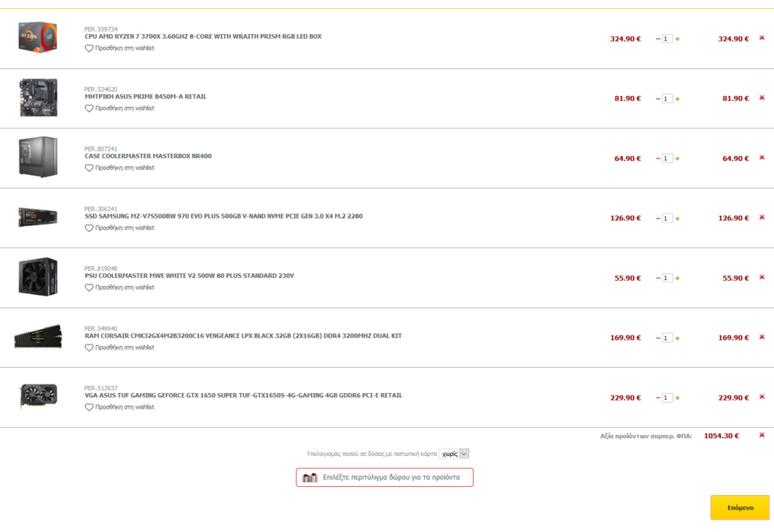The height and width of the screenshot is (532, 774).
Task: Open the Ryzen 7 3700X product image
Action: pyautogui.click(x=38, y=38)
